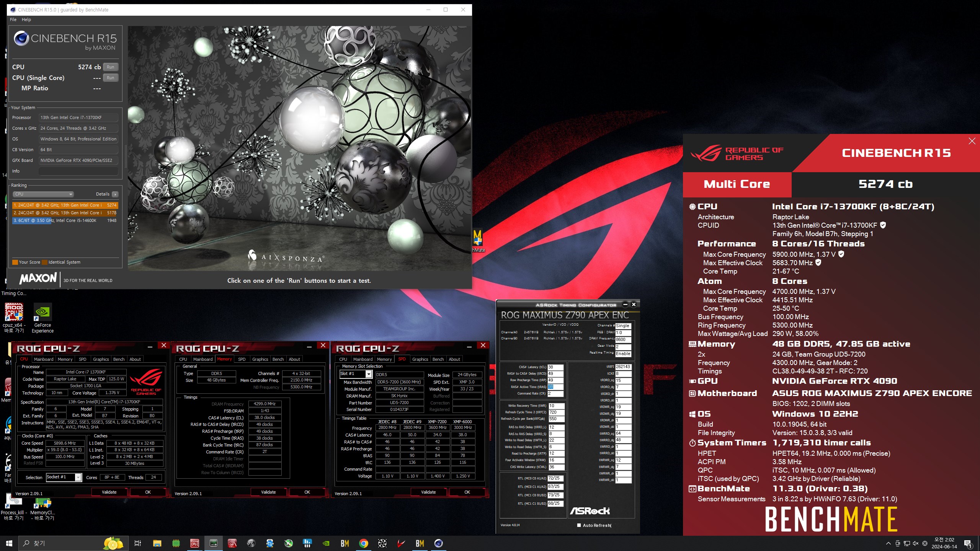Switch to Cinebench icon on taskbar
This screenshot has width=980, height=551.
point(439,543)
